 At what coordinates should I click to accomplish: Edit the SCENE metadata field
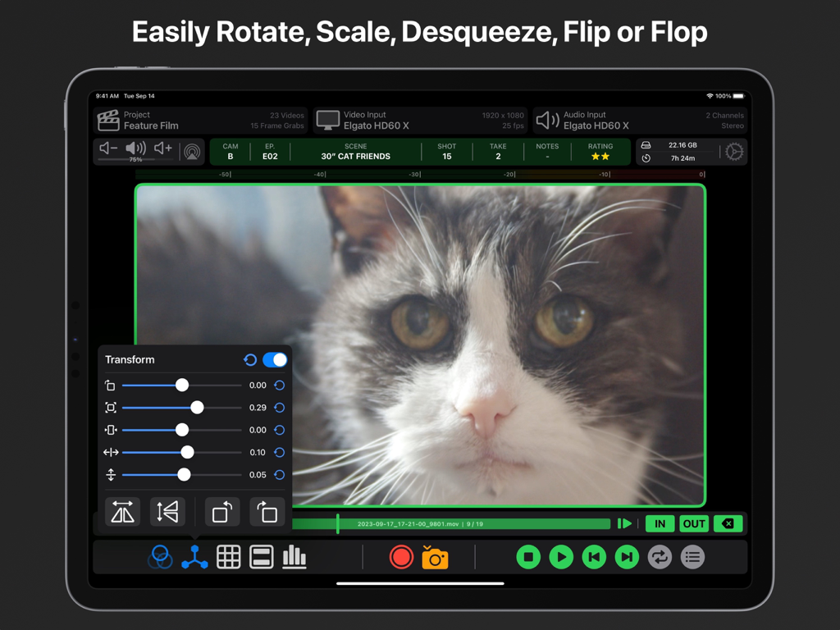(x=355, y=152)
